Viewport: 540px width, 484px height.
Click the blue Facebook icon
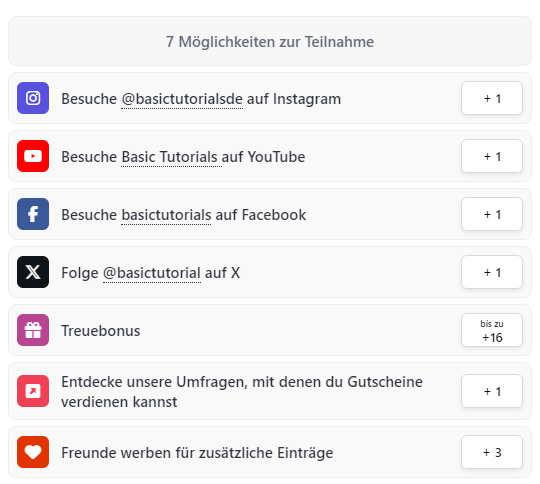[33, 214]
